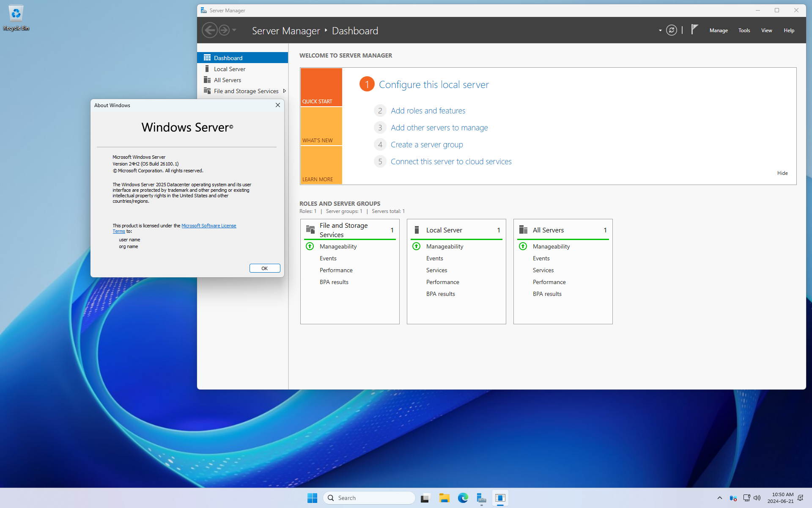Viewport: 812px width, 508px height.
Task: Select File and Storage Services in navigation pane
Action: [243, 91]
